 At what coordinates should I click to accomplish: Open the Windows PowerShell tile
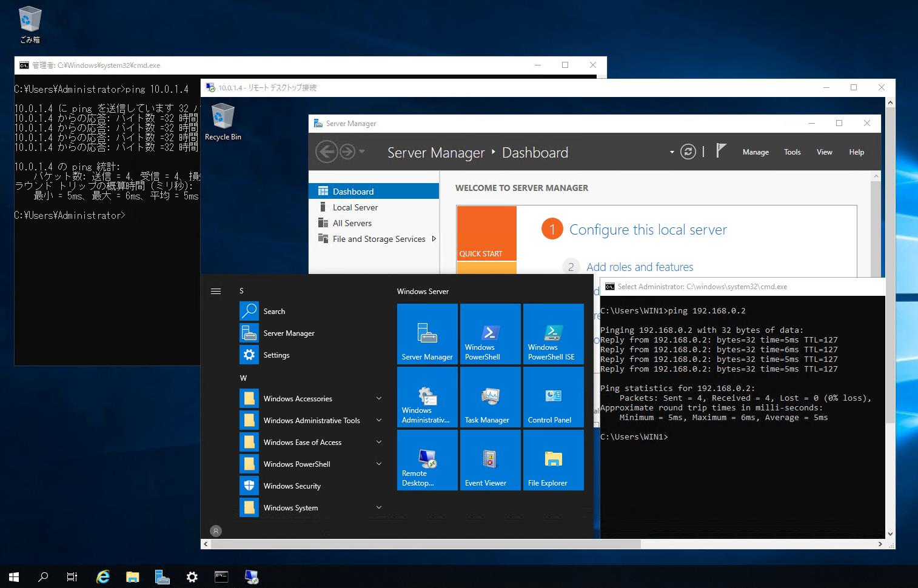pos(491,334)
